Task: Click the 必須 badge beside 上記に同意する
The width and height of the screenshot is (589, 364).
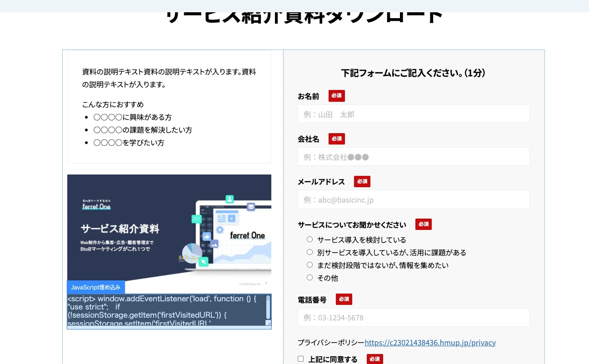Action: tap(375, 359)
